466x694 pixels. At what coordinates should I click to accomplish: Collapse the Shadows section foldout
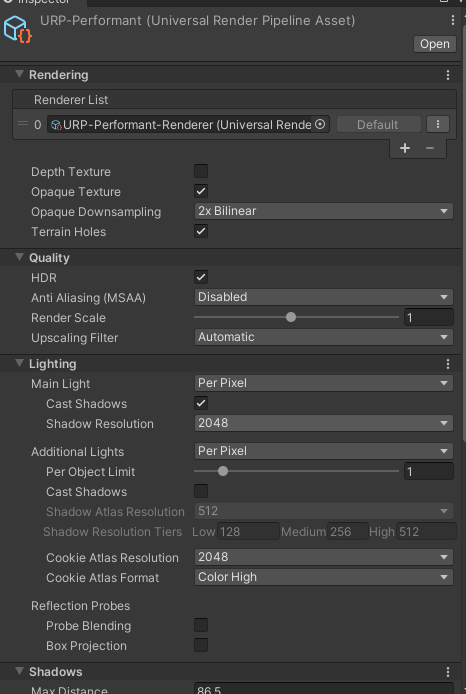(19, 671)
